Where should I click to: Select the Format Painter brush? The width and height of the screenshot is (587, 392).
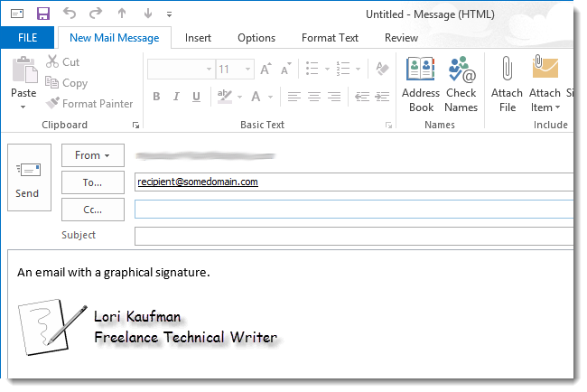tap(89, 103)
